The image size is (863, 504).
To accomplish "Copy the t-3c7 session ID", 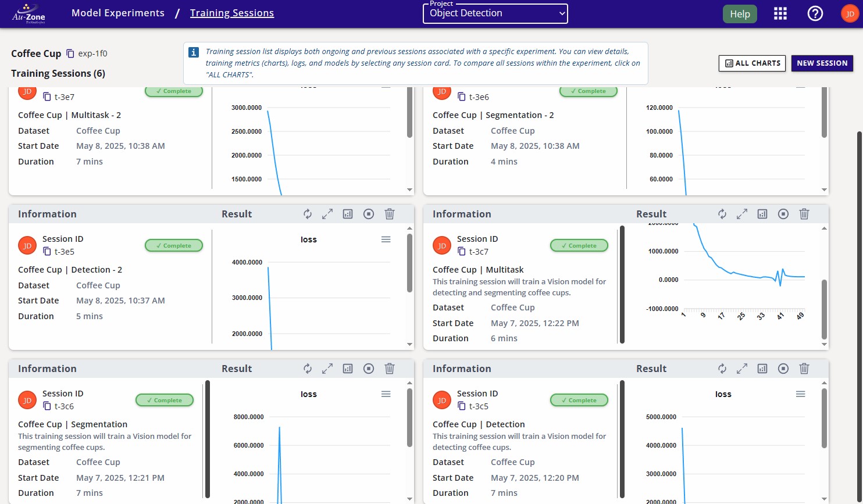I will click(x=461, y=252).
